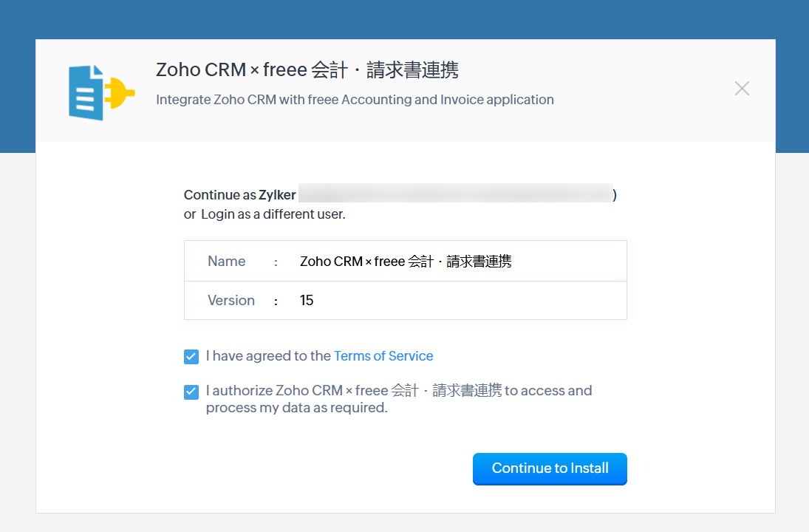Click the version number 15

[x=307, y=301]
